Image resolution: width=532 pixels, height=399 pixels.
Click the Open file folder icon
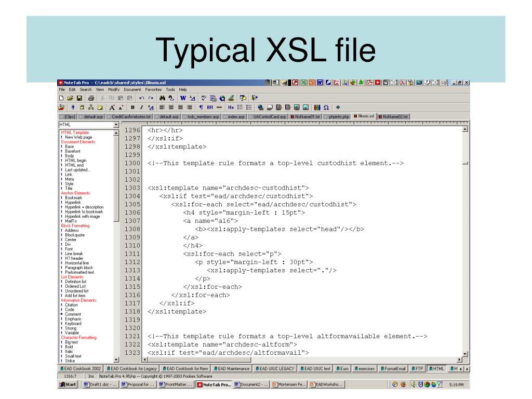pyautogui.click(x=70, y=98)
